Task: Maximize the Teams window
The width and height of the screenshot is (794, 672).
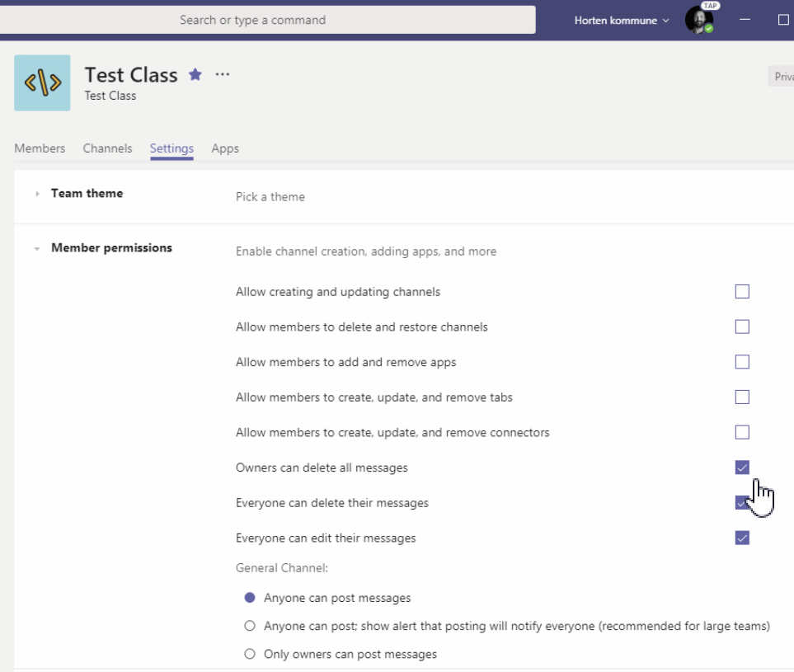Action: [783, 20]
